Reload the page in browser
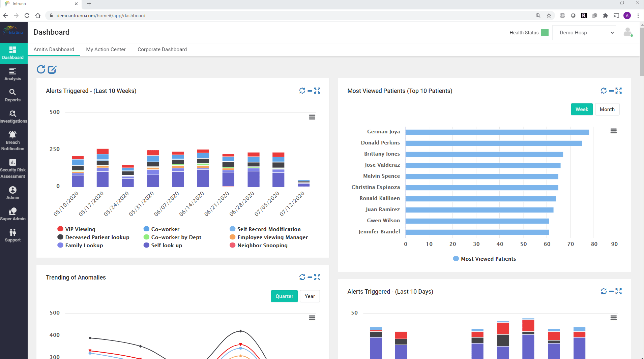 tap(27, 15)
